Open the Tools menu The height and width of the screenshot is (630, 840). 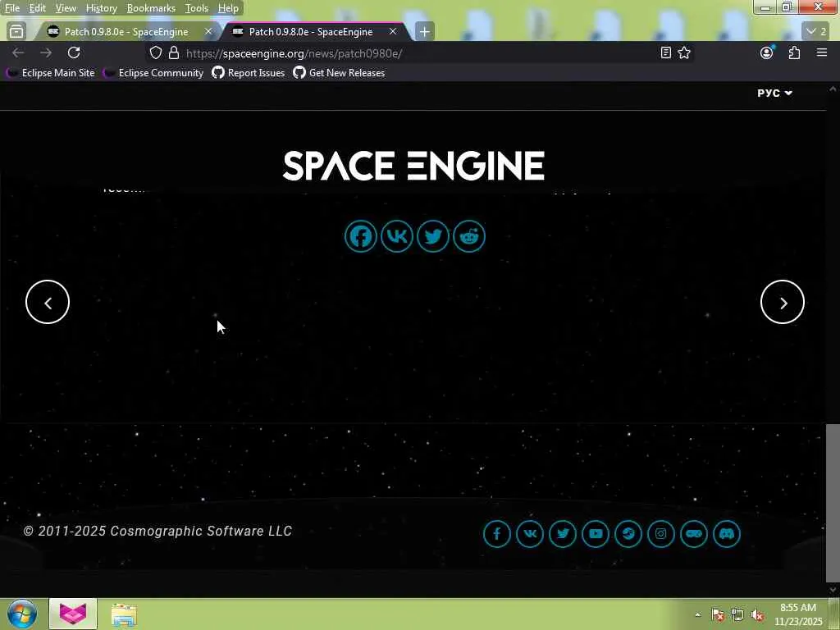tap(197, 8)
